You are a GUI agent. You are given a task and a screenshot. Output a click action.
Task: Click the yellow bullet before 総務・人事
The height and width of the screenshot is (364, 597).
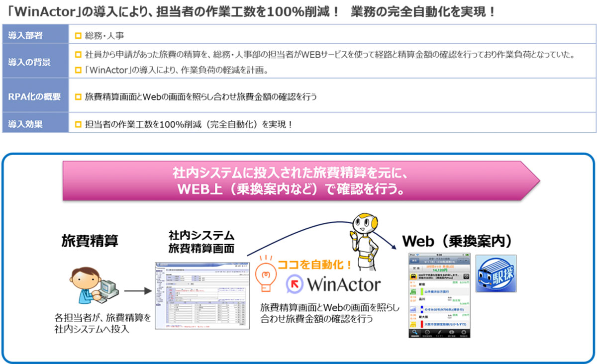pyautogui.click(x=78, y=36)
